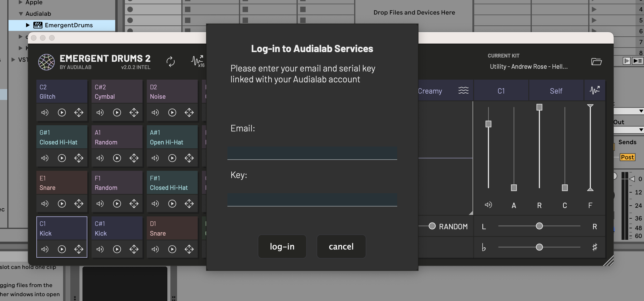Screen dimensions: 644x301
Task: Preview the C2 Glitch pad sound
Action: (x=62, y=113)
